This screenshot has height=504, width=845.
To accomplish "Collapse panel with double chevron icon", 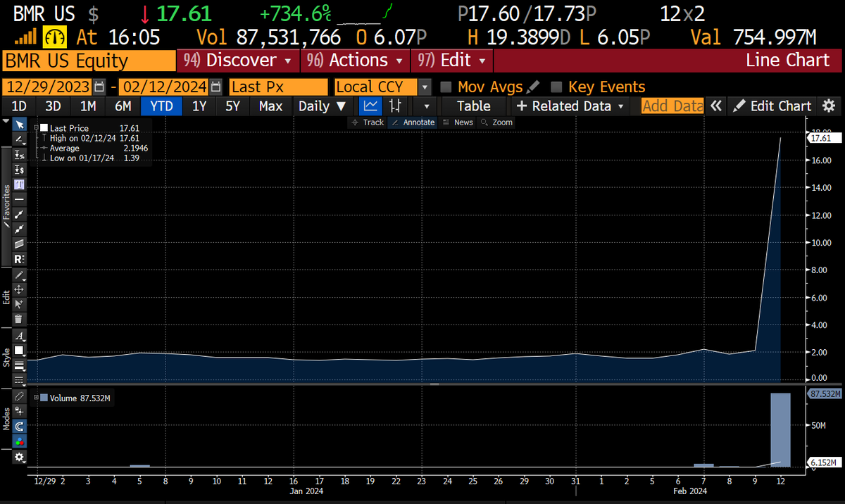I will [x=716, y=106].
